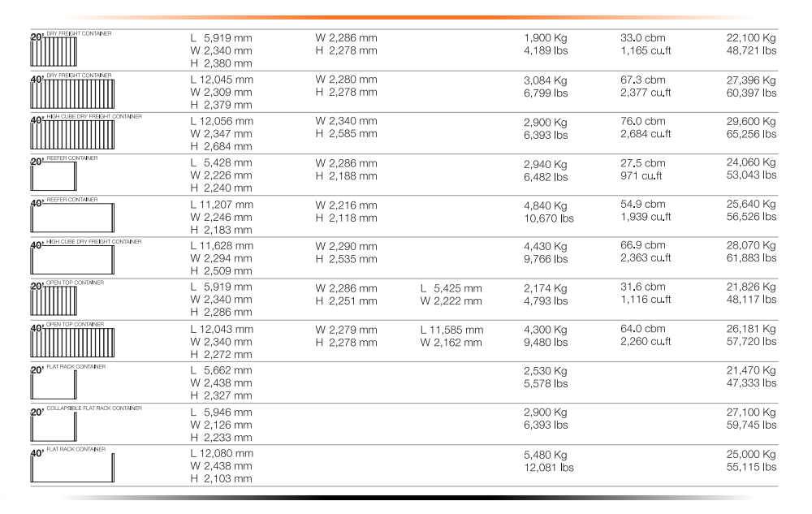This screenshot has width=812, height=514.
Task: Select the "H 2,188 mm" door height
Action: tap(347, 176)
